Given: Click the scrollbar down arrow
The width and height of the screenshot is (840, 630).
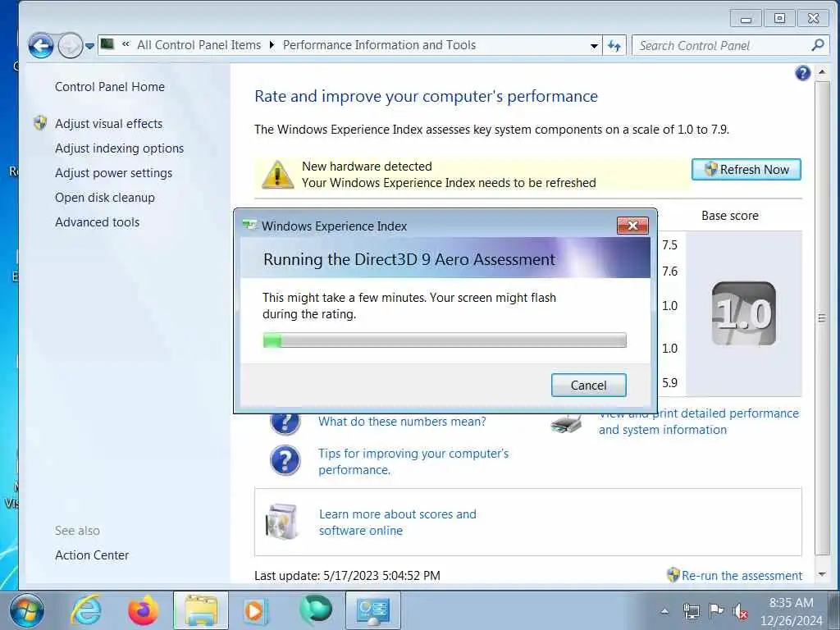Looking at the screenshot, I should [x=821, y=574].
